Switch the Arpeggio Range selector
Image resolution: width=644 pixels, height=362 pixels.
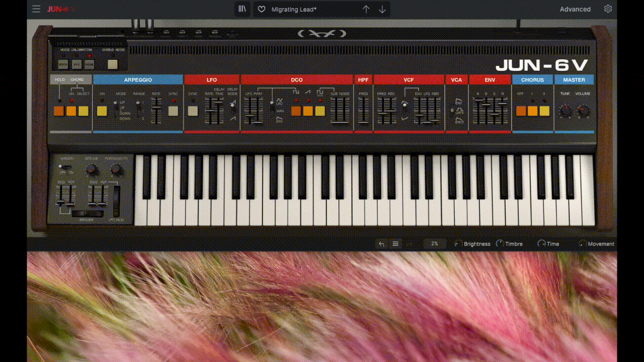pyautogui.click(x=138, y=110)
